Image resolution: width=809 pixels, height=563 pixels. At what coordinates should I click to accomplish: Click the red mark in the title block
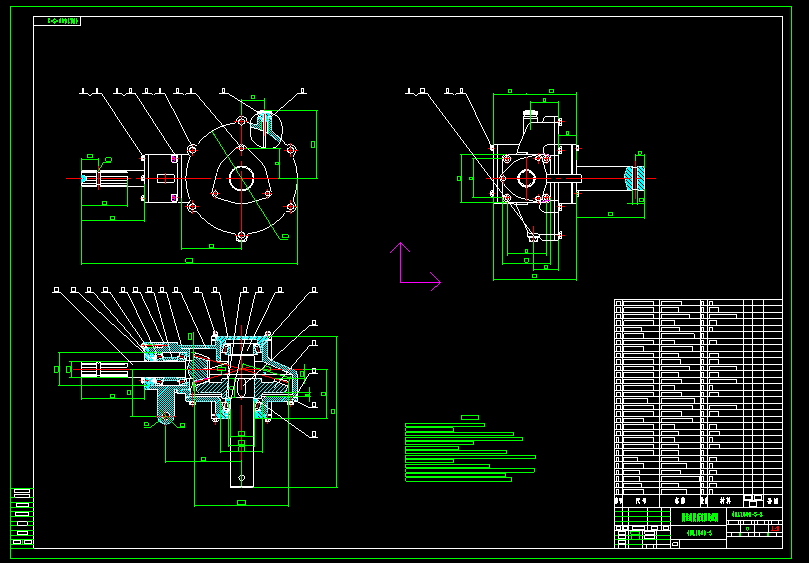click(774, 528)
